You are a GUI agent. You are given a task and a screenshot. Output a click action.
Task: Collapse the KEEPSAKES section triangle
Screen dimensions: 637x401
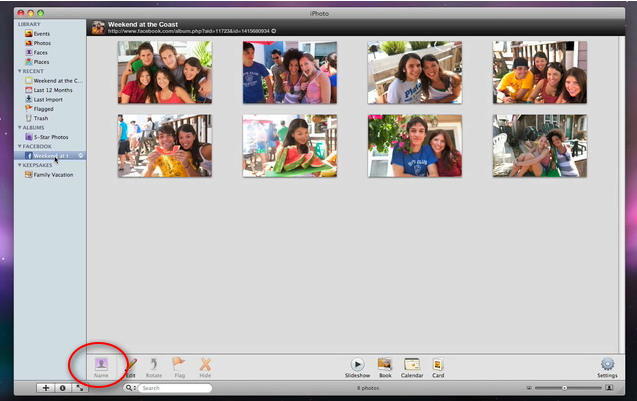pos(20,165)
